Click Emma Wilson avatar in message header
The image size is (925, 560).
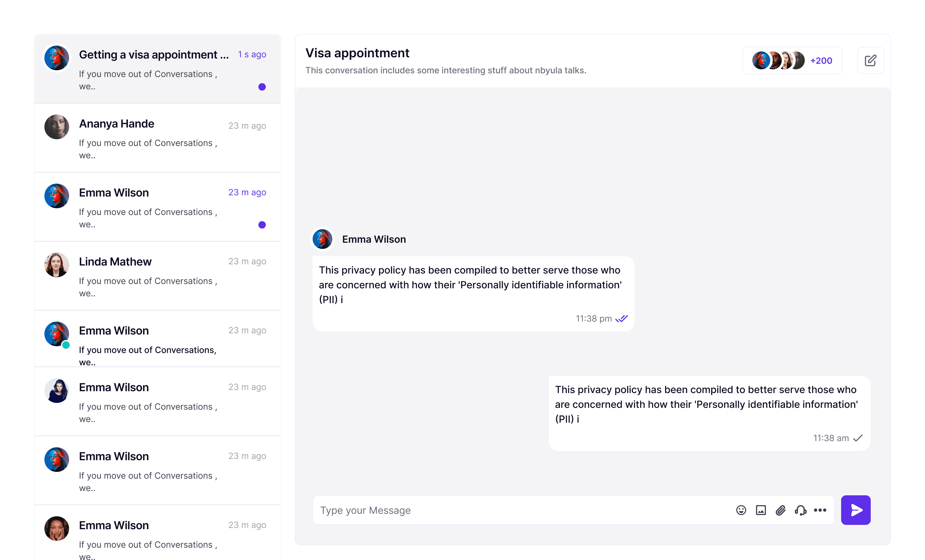(x=323, y=239)
